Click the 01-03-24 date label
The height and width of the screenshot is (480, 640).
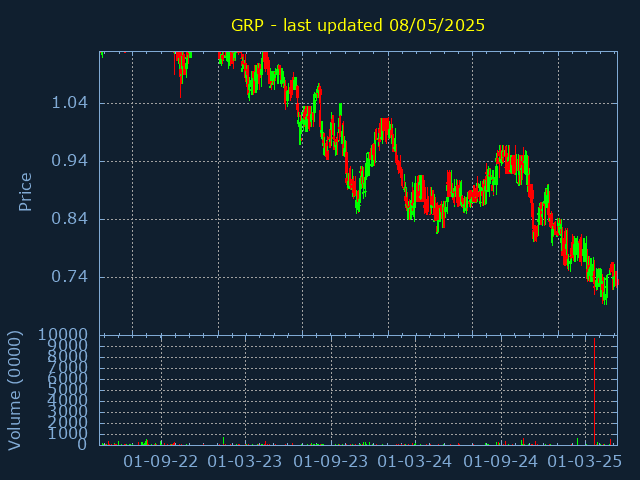415,462
